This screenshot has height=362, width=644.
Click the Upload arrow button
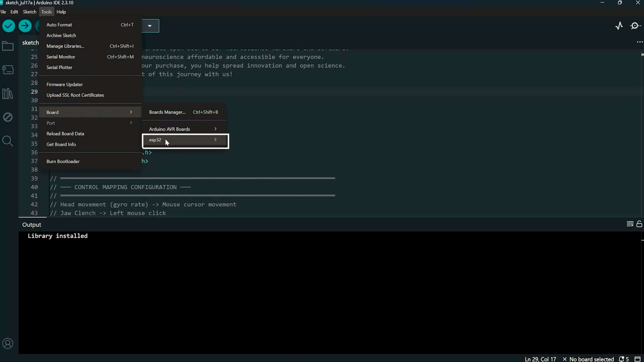tap(25, 26)
